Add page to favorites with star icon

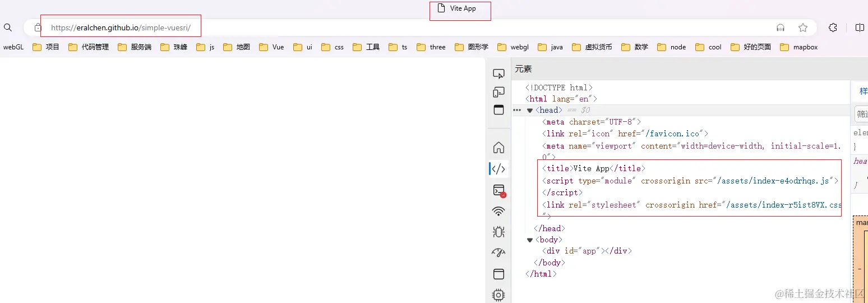point(803,27)
